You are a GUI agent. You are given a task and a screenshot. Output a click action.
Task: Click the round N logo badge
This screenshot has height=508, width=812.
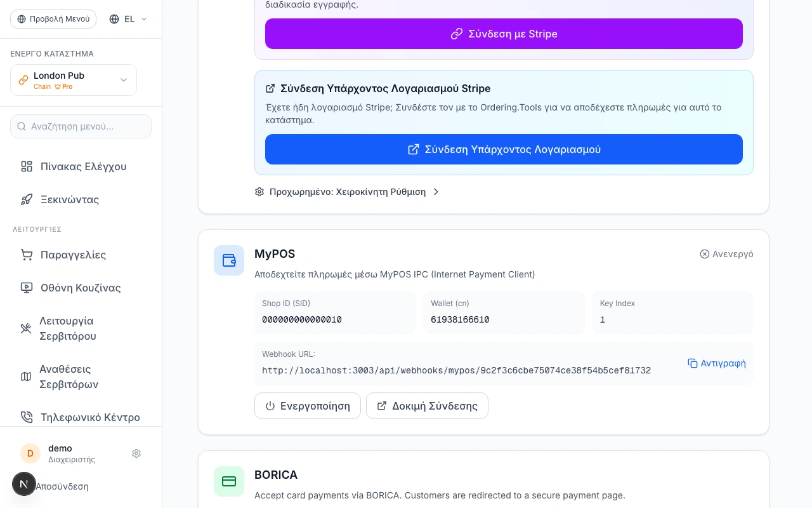(x=24, y=484)
